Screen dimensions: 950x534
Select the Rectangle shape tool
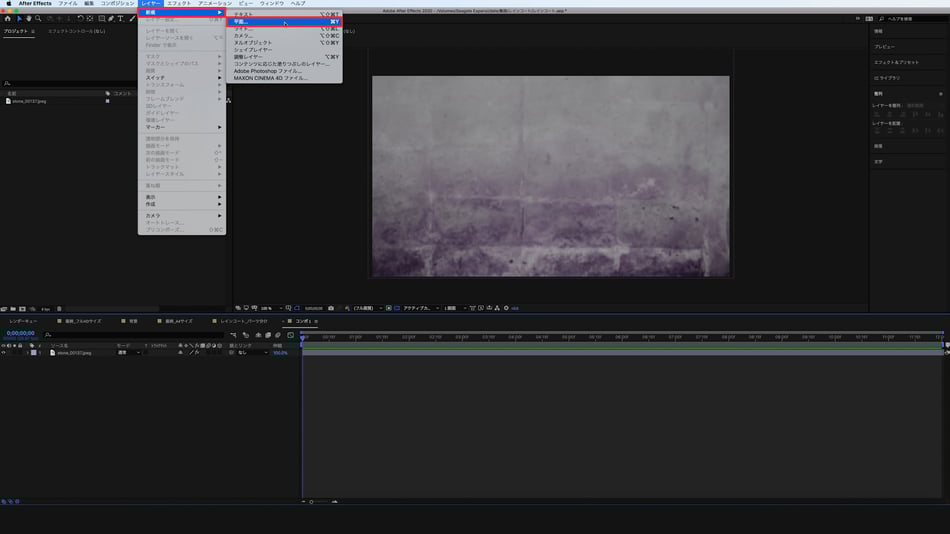click(x=101, y=18)
